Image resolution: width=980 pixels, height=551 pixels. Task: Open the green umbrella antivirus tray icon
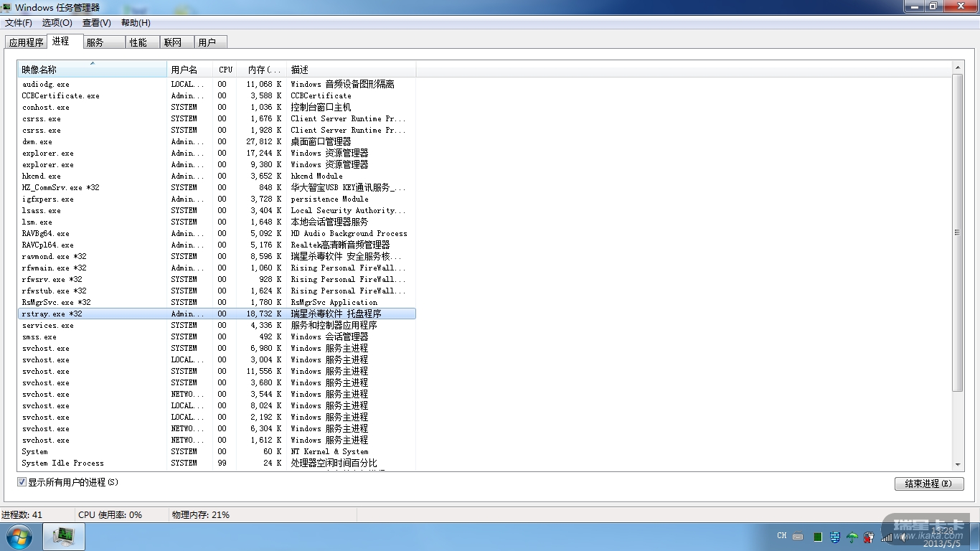(852, 536)
